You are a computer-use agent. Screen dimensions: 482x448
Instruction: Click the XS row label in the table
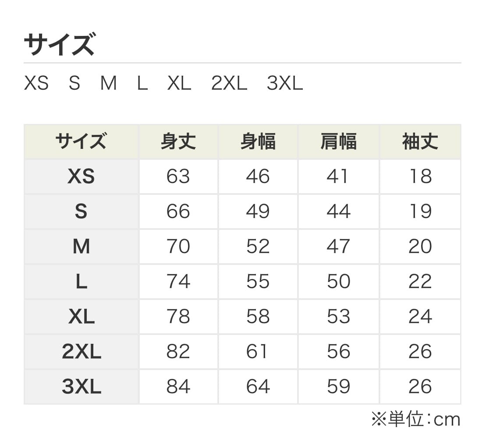coord(81,176)
